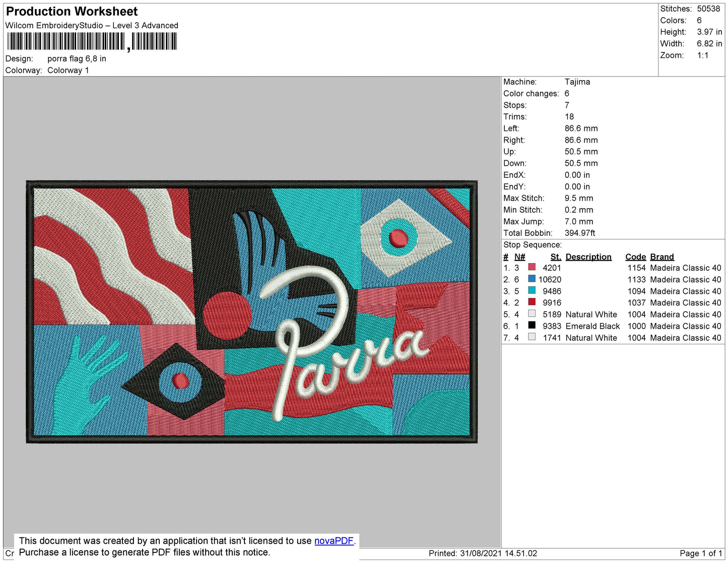
Task: Click the stitch count 9916 in row 4
Action: pyautogui.click(x=552, y=302)
